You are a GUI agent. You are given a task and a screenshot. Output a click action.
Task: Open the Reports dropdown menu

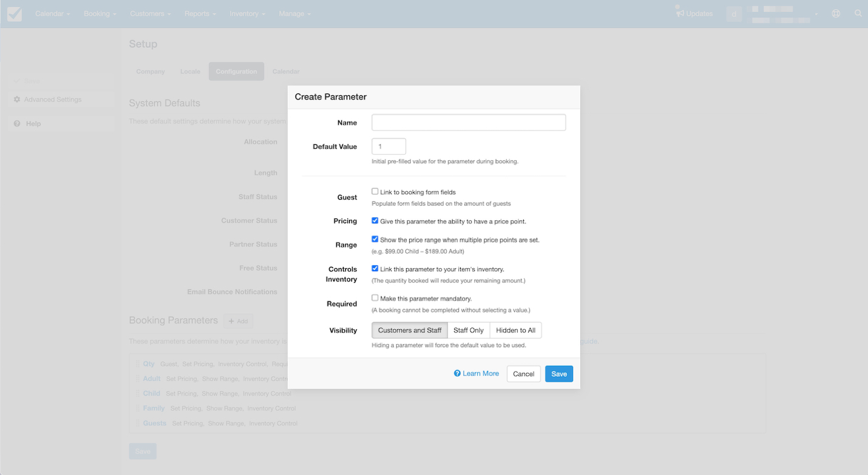200,13
